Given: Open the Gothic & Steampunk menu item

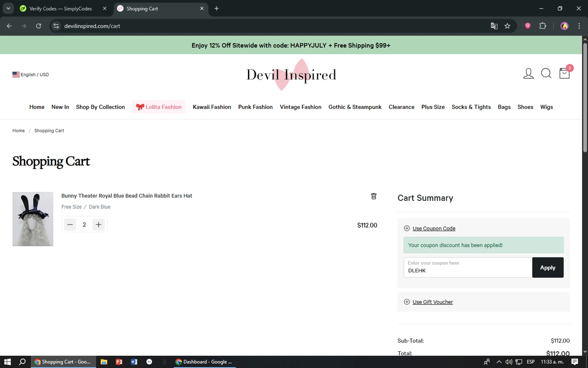Looking at the screenshot, I should pos(355,107).
